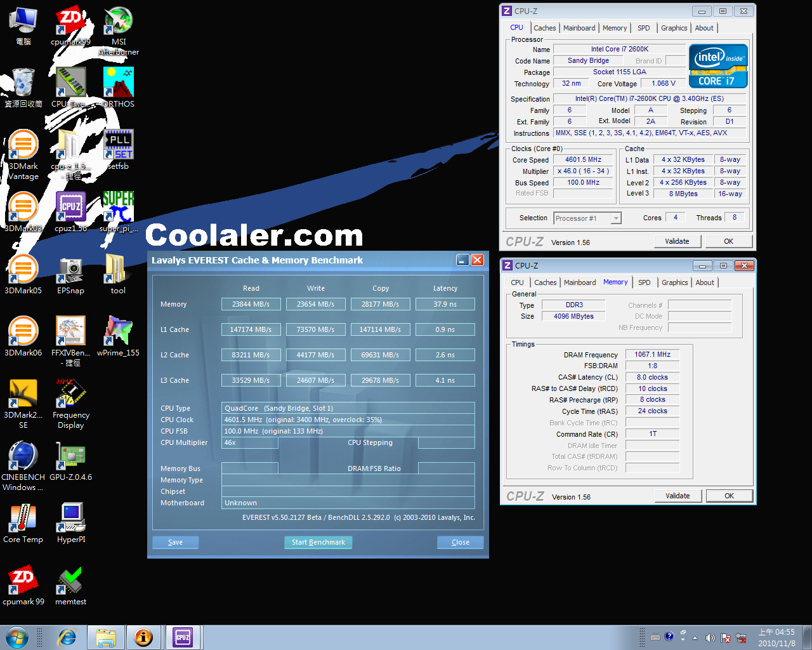Screen dimensions: 812x650
Task: Click L1 Cache latency 0.9 ns field
Action: point(445,329)
